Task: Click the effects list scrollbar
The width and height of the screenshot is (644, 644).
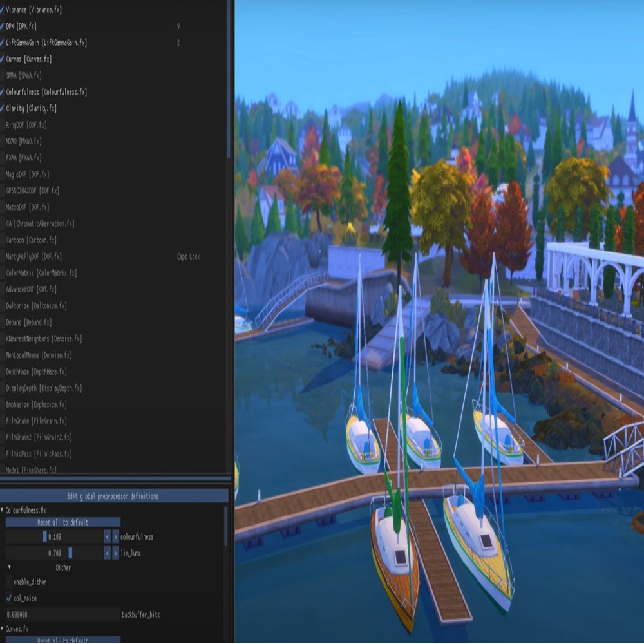Action: coord(229,78)
